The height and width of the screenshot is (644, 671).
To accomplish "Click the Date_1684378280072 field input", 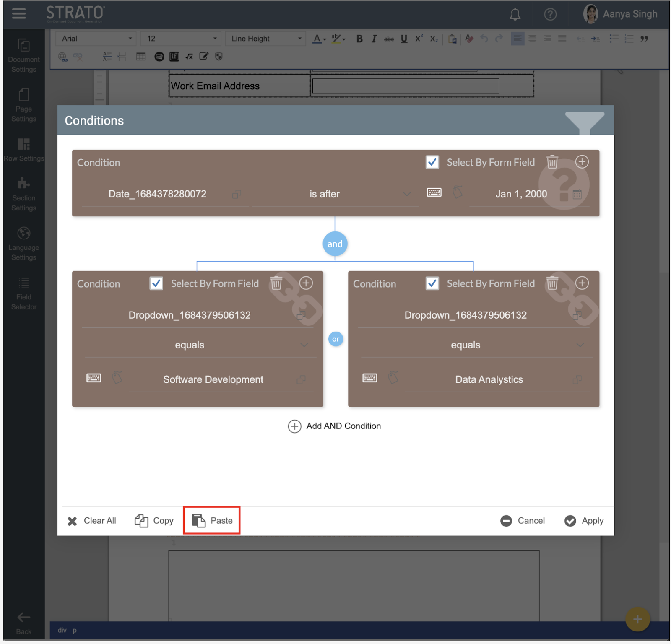I will [158, 194].
